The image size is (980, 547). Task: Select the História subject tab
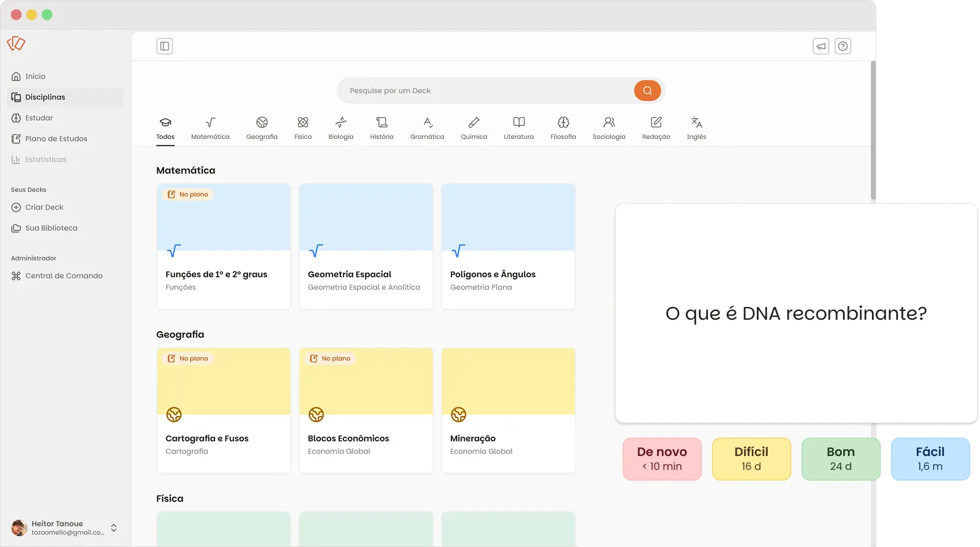click(x=382, y=129)
